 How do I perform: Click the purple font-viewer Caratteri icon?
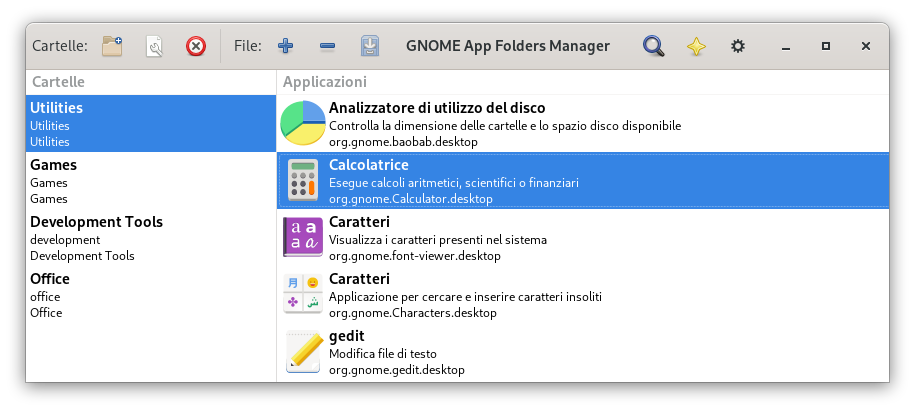pos(303,236)
